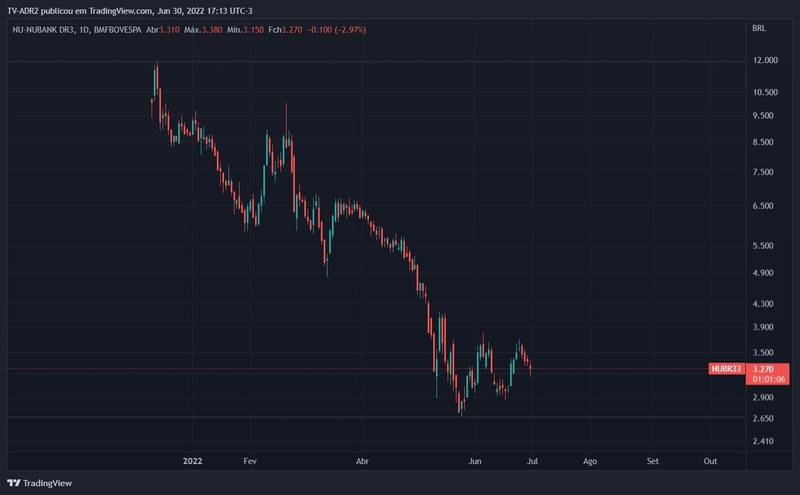Click the NU-NUBANK DR3 symbol title

[x=43, y=30]
